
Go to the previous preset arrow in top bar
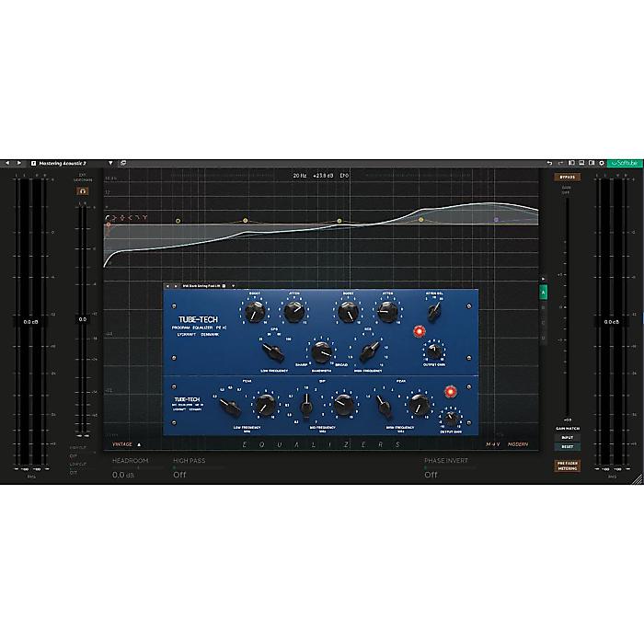[x=7, y=163]
